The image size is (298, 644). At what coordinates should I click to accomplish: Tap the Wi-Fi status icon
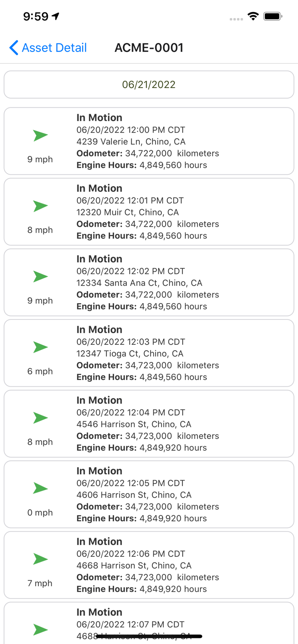click(253, 16)
